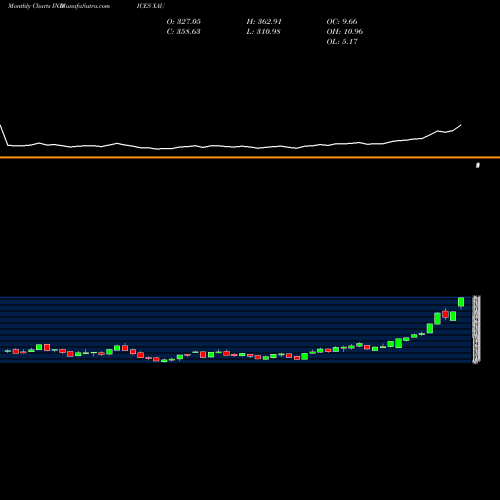Image resolution: width=500 pixels, height=500 pixels.
Task: Click the 'OC: 9.66' value
Action: click(x=342, y=21)
